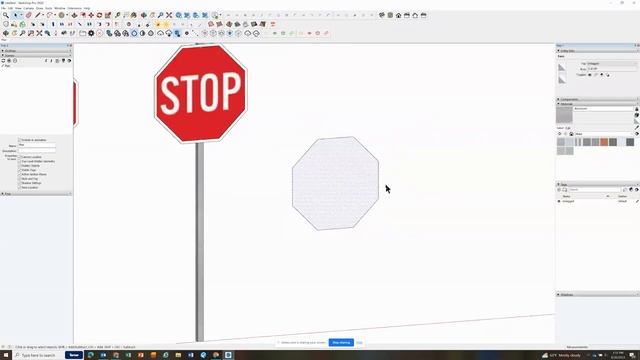The image size is (640, 360).
Task: Go to the materials Home library icon
Action: (x=571, y=134)
